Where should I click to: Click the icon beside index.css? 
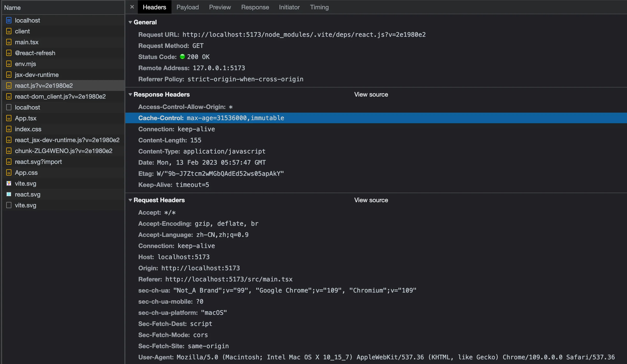click(9, 129)
